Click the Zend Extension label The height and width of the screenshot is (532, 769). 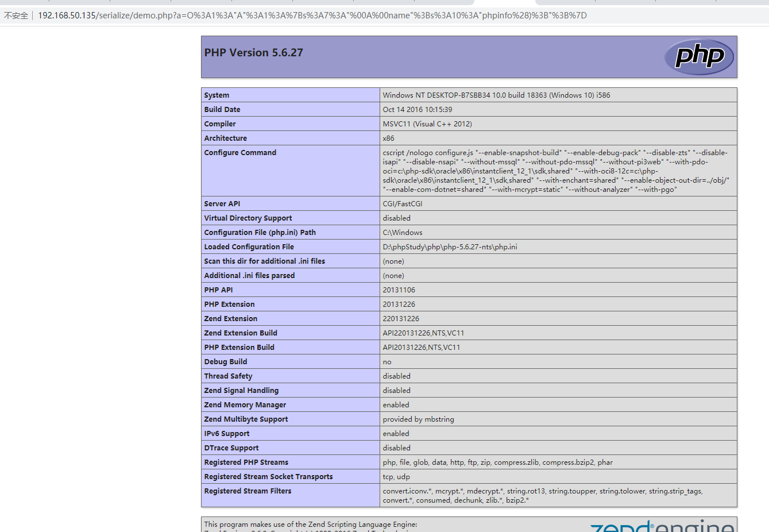(x=231, y=319)
